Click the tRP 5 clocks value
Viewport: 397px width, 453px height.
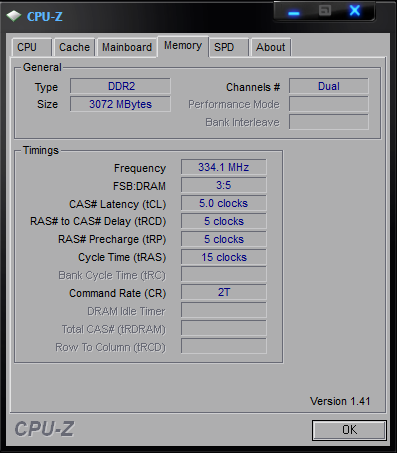point(224,239)
